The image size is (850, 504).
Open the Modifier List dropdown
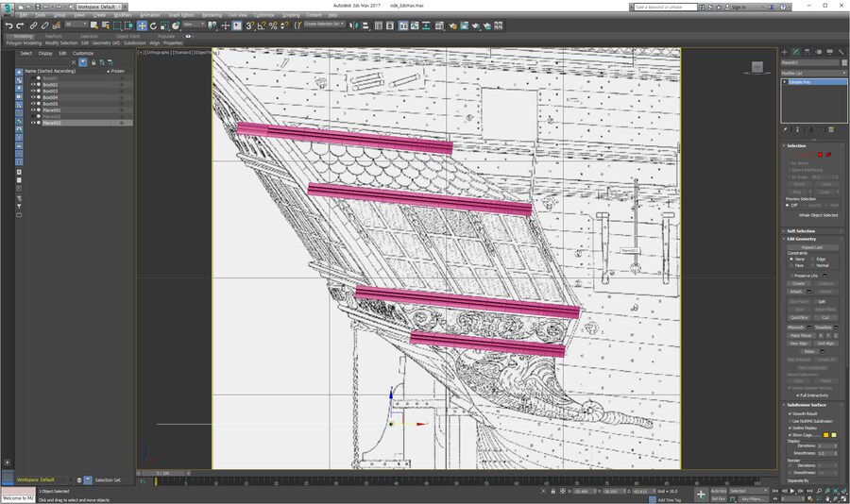pyautogui.click(x=813, y=72)
